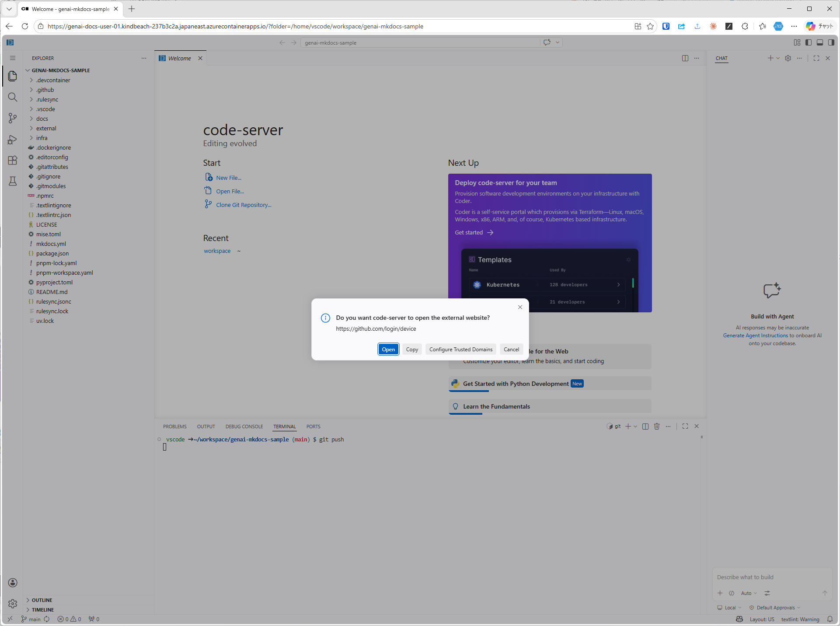Split the terminal
840x626 pixels.
pyautogui.click(x=645, y=426)
